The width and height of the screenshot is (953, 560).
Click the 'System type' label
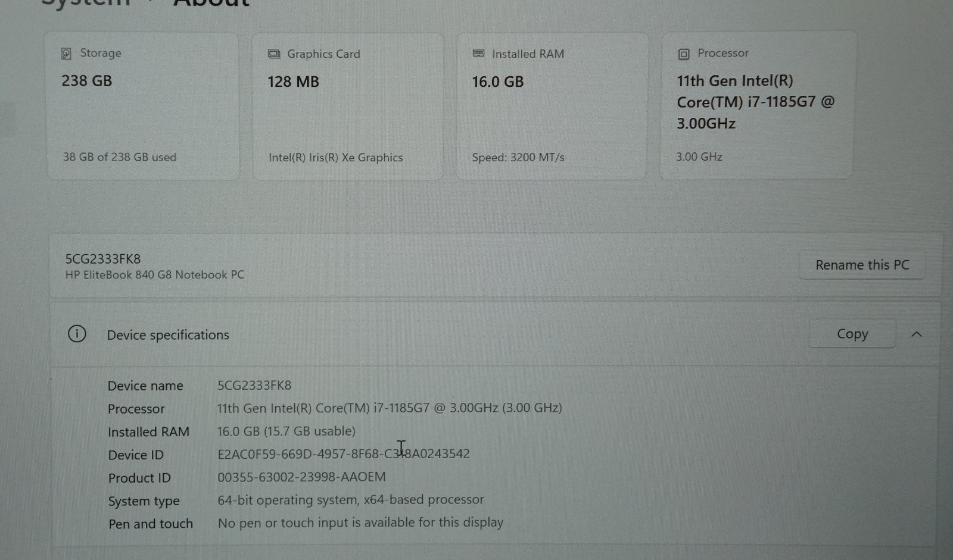coord(144,501)
